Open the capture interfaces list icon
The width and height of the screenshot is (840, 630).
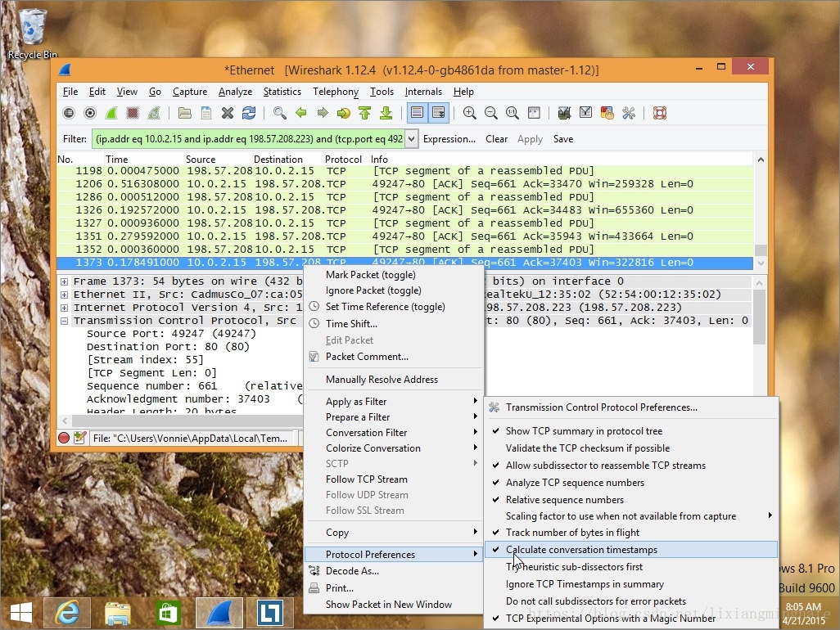tap(69, 113)
